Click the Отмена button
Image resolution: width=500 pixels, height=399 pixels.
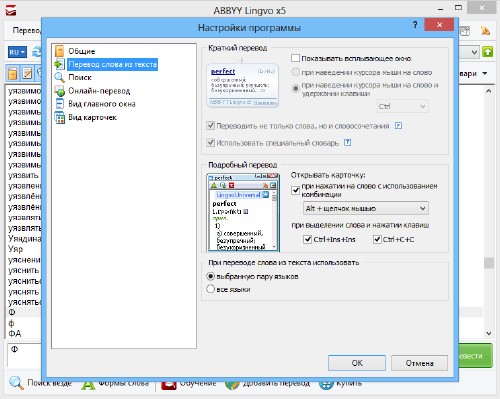419,363
